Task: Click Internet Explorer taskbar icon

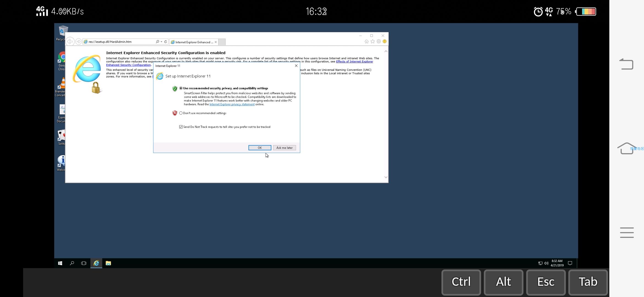Action: point(96,263)
